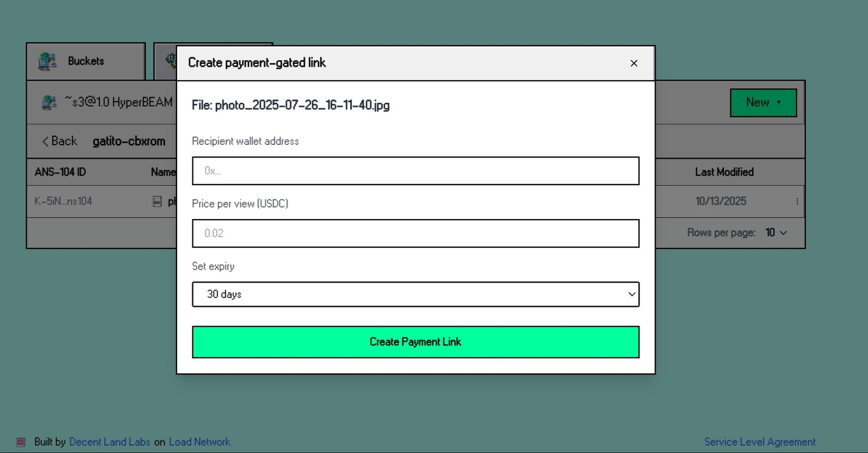This screenshot has height=453, width=868.
Task: Click the Price per view input
Action: pyautogui.click(x=415, y=234)
